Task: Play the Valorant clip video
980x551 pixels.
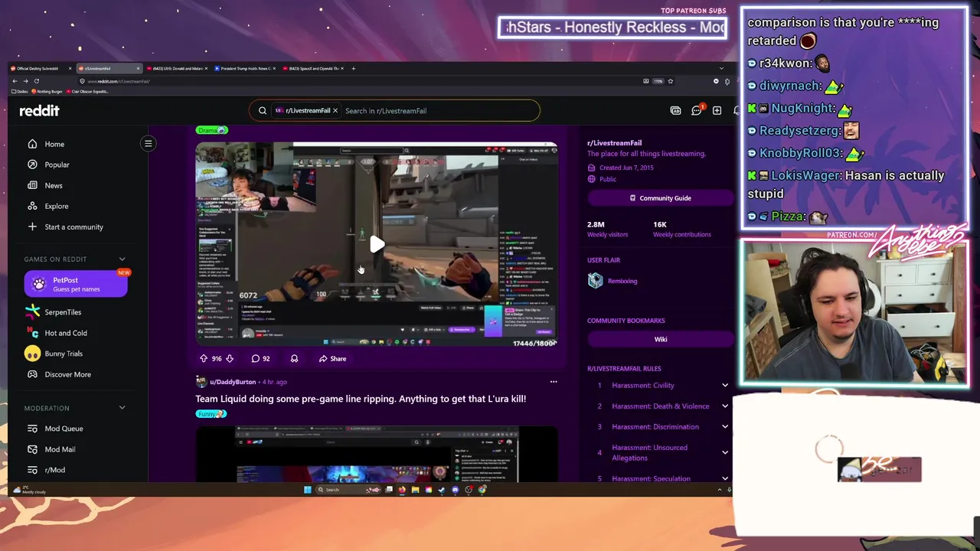Action: coord(377,245)
